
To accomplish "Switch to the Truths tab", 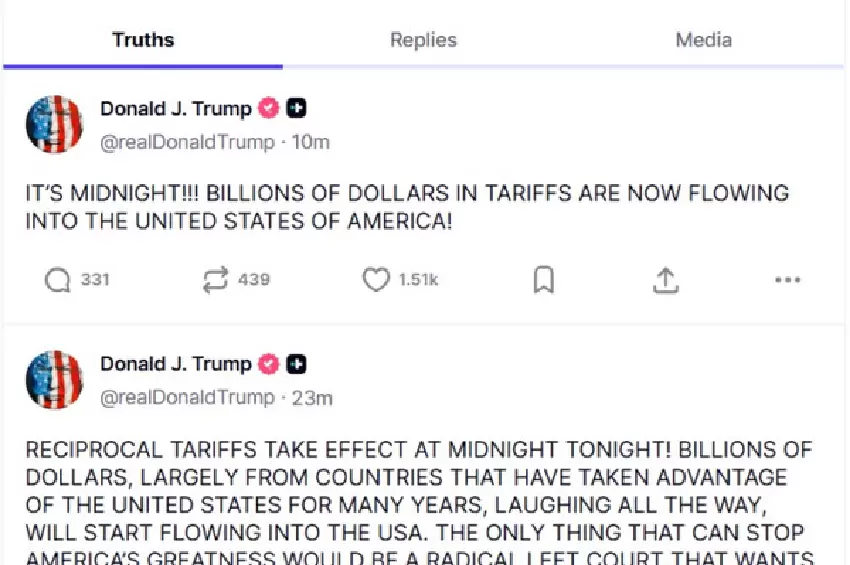I will click(x=143, y=40).
